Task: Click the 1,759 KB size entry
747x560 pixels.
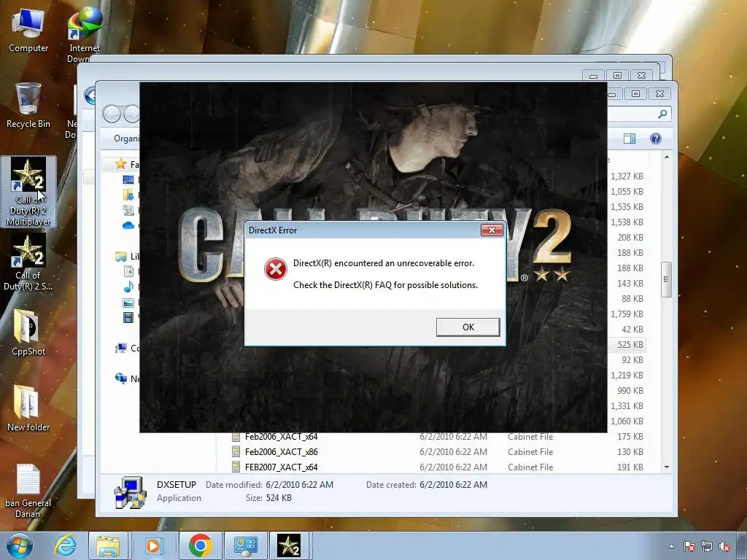Action: click(x=627, y=314)
